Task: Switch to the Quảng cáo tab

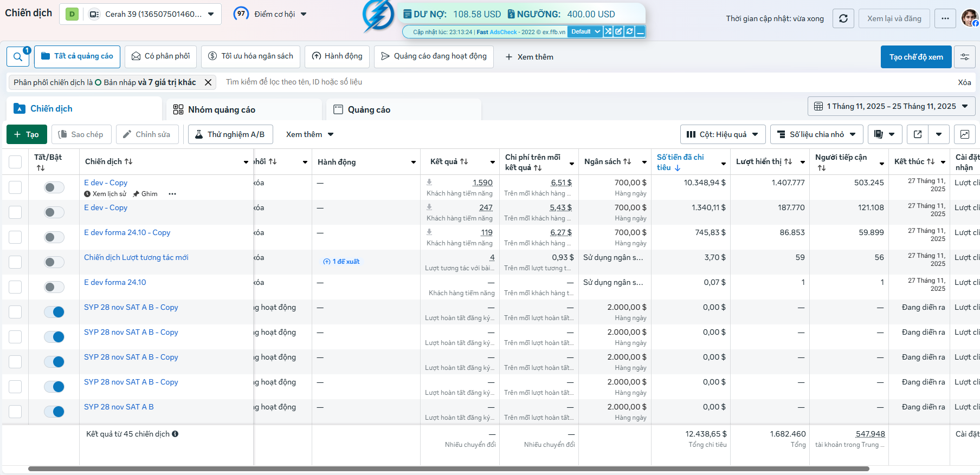Action: (x=404, y=109)
